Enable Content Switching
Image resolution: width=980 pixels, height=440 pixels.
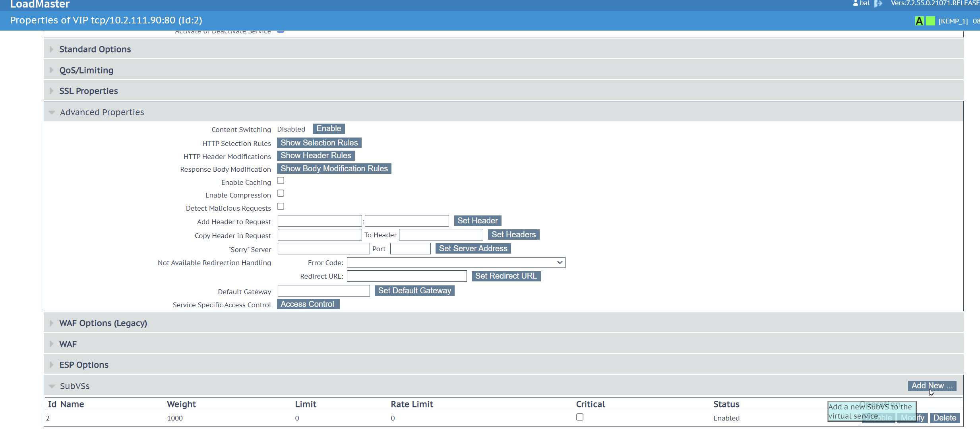pos(329,129)
